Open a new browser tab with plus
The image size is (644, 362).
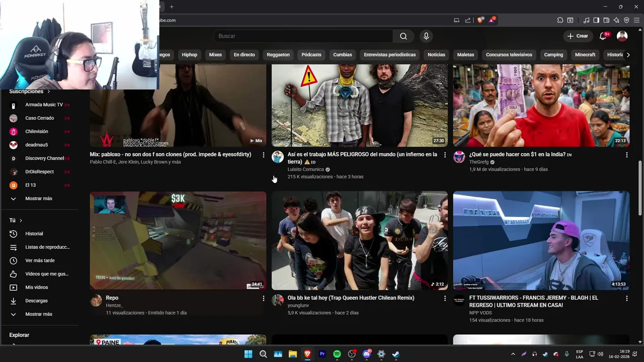click(x=172, y=7)
